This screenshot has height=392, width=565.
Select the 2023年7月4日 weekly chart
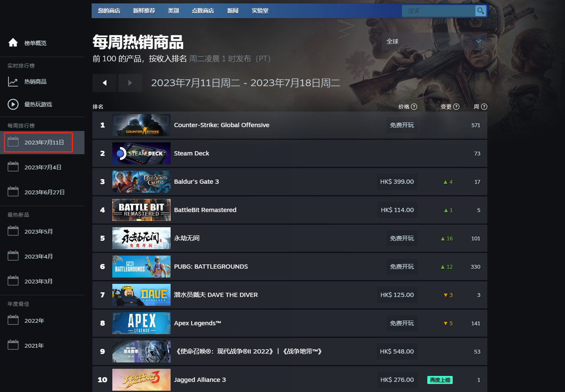tap(42, 167)
